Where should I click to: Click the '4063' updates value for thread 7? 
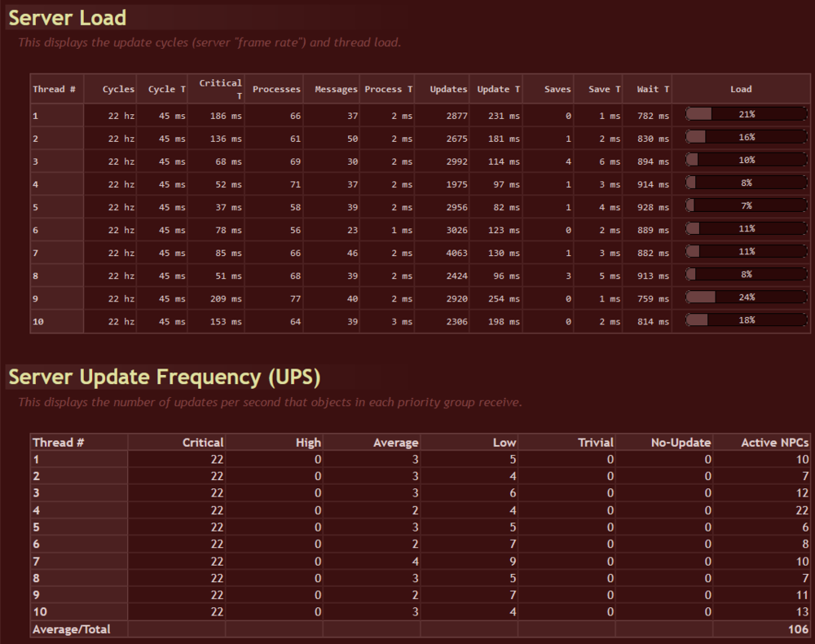[457, 254]
